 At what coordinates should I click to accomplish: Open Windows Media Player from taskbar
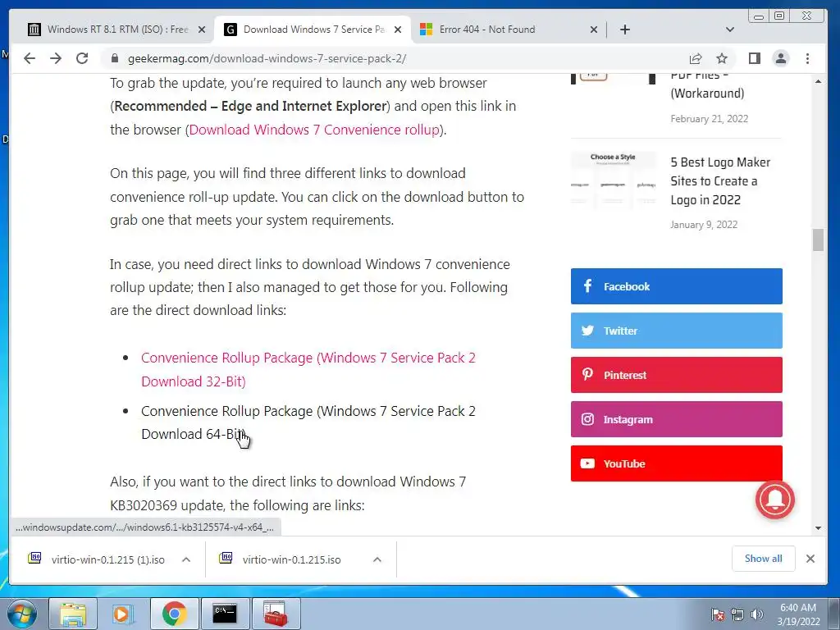[x=123, y=614]
